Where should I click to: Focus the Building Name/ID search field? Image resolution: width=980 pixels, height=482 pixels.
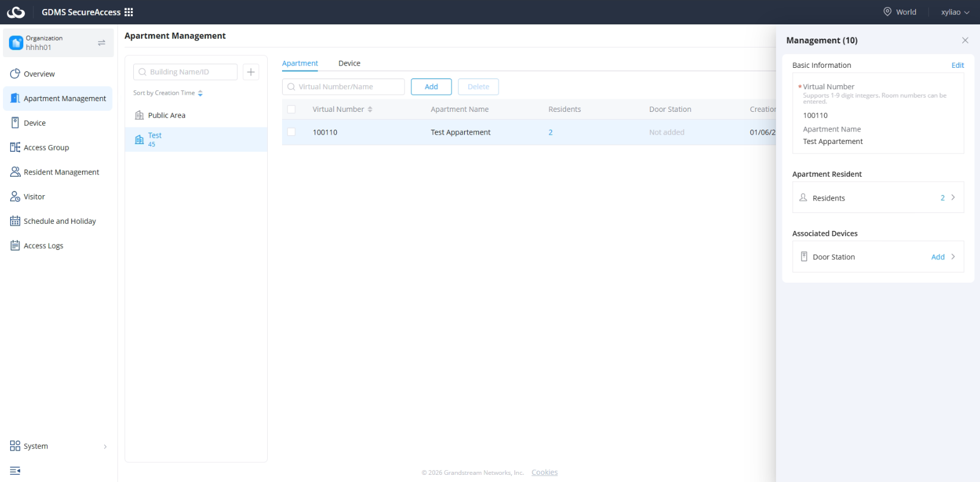[186, 72]
